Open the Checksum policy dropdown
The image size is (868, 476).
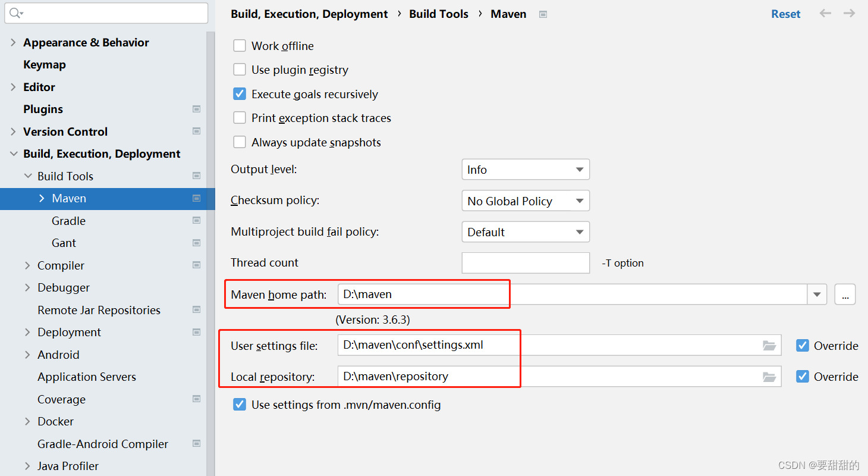pyautogui.click(x=580, y=201)
